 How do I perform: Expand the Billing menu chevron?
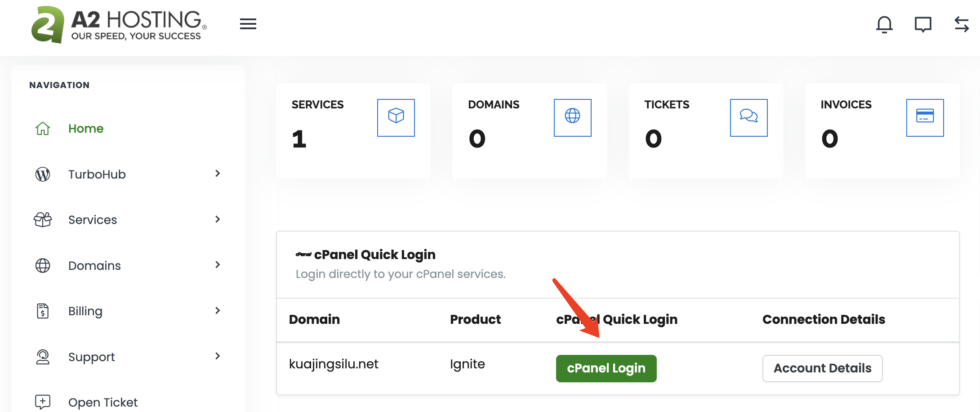click(x=218, y=310)
